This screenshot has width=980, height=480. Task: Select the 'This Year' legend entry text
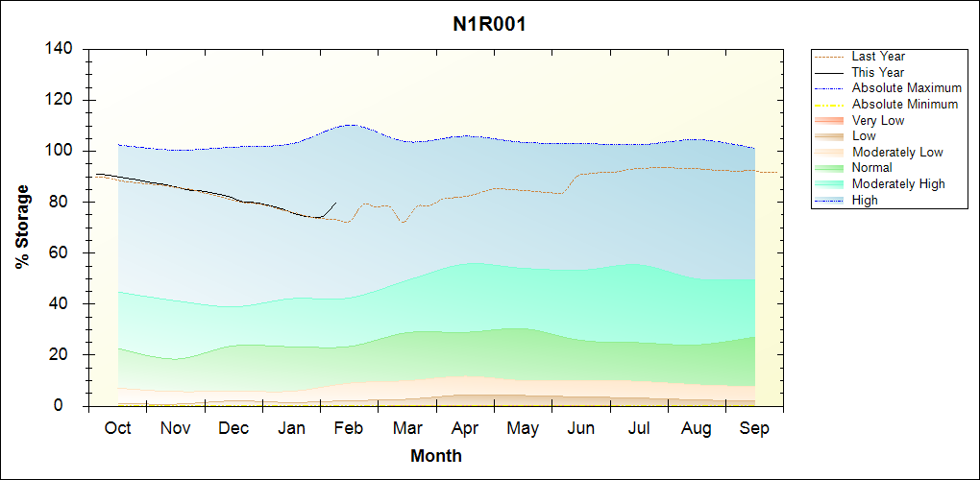click(x=878, y=72)
